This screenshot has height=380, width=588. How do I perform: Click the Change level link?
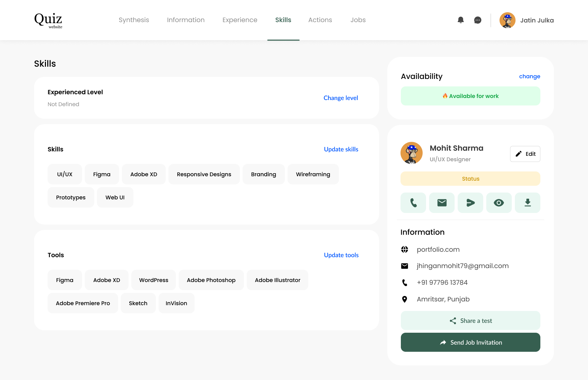(341, 98)
